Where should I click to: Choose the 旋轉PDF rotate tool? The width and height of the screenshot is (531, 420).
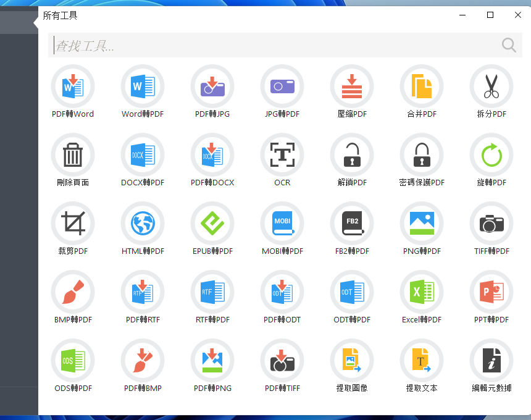(491, 155)
